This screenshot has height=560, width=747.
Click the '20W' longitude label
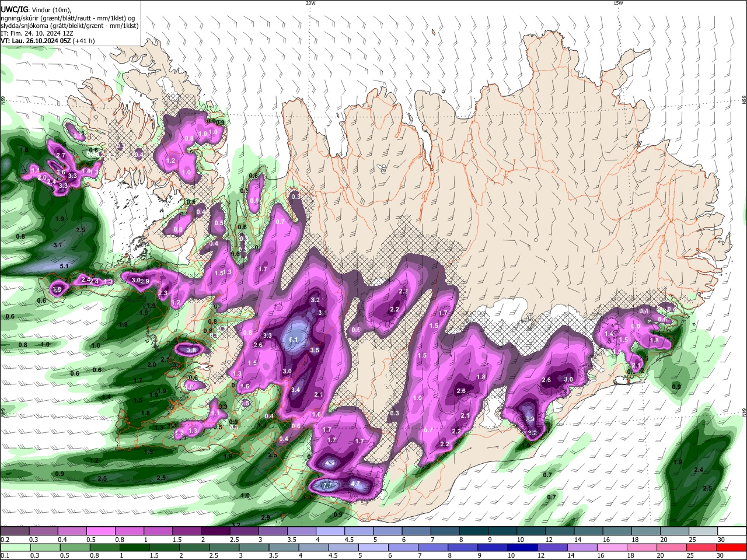(x=310, y=3)
